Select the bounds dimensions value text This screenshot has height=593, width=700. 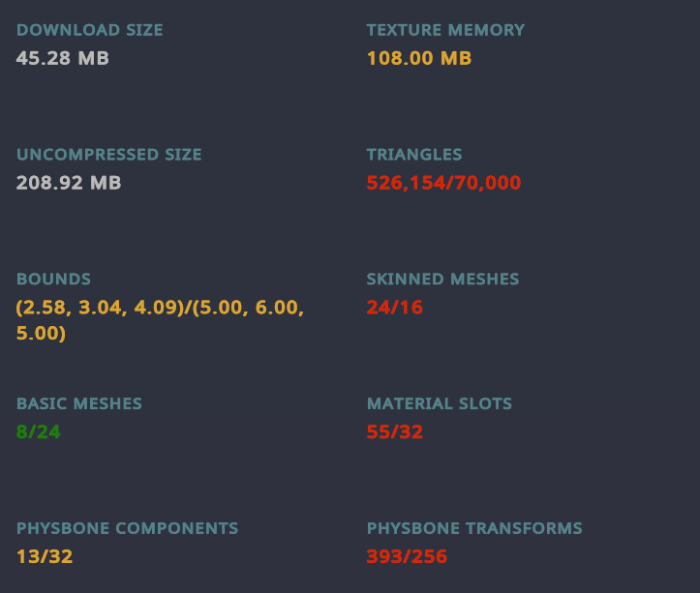[x=160, y=320]
